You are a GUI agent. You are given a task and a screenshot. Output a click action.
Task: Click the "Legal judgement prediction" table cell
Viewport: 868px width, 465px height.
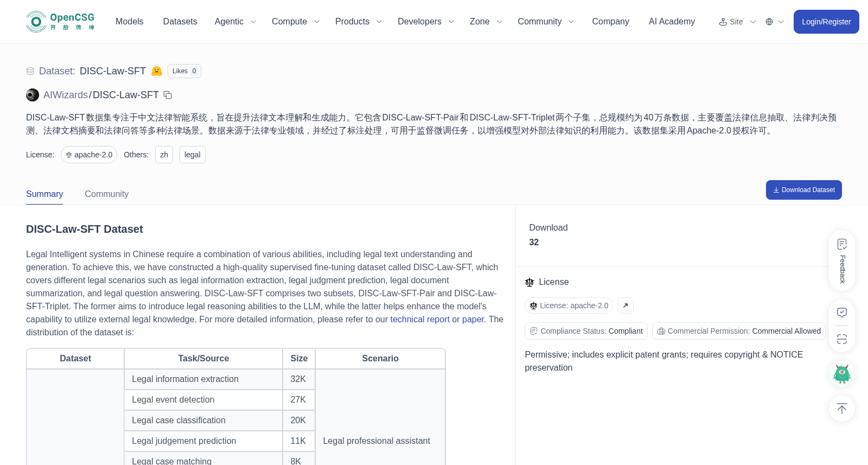(203, 441)
